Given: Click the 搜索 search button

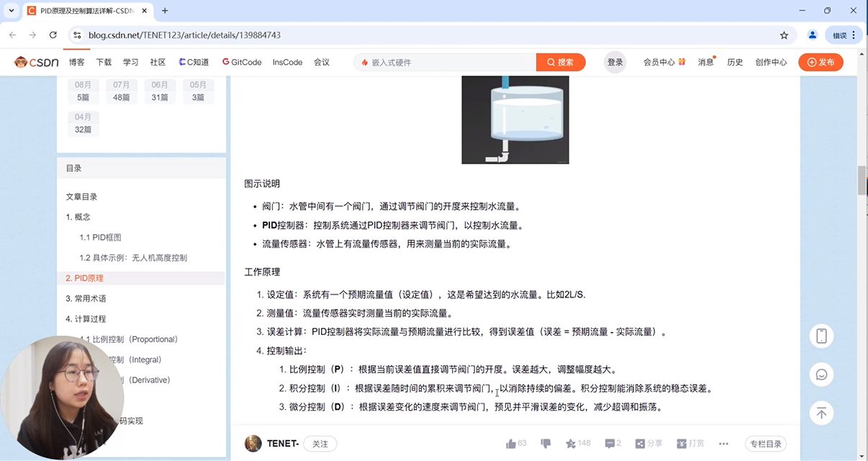Looking at the screenshot, I should (x=561, y=63).
